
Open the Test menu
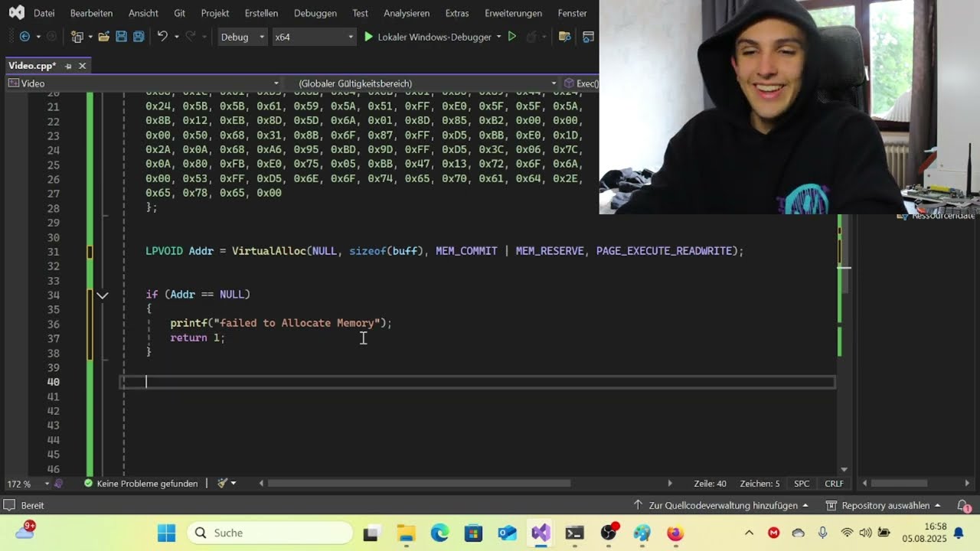click(360, 13)
